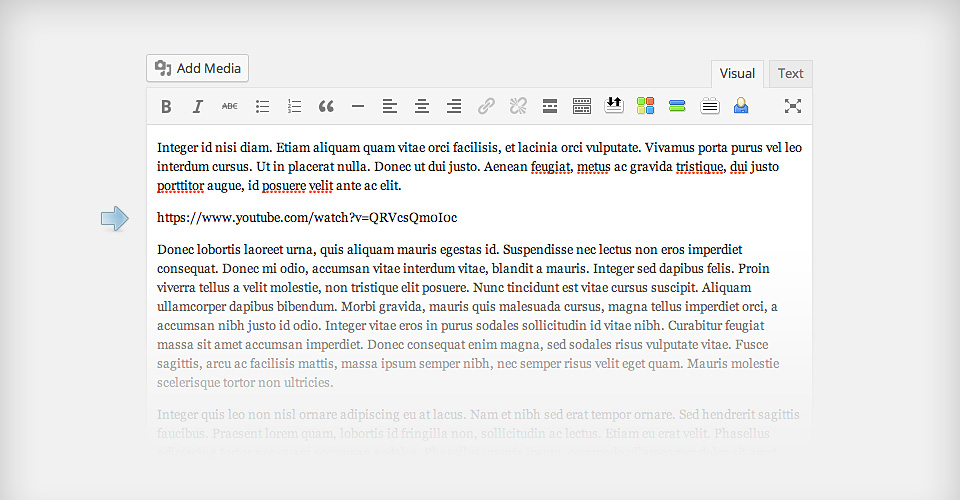Click the paragraph starting 'Integer quis leo'

(x=478, y=433)
